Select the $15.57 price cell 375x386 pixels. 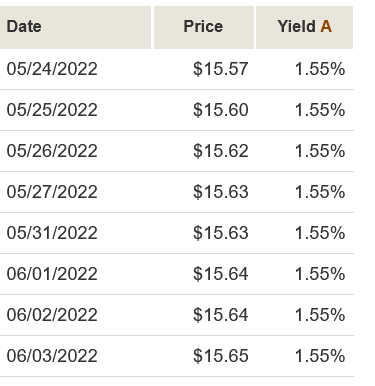click(221, 69)
